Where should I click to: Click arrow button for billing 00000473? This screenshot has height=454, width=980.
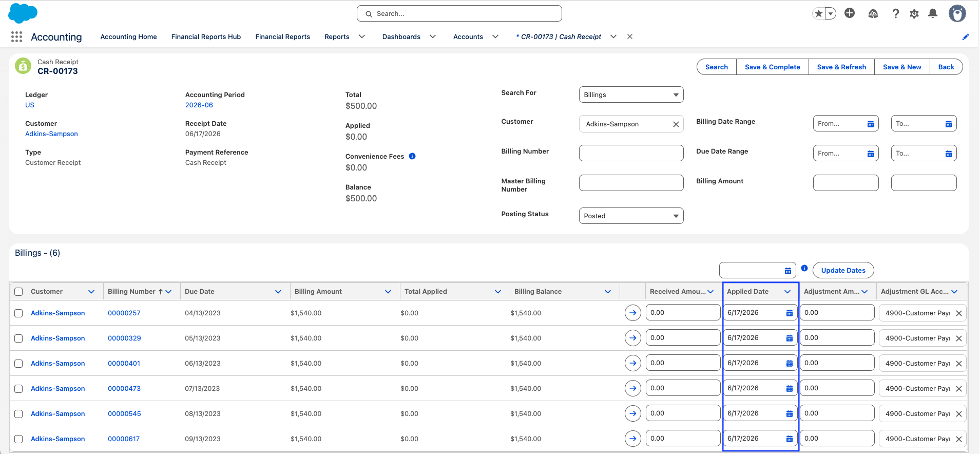pyautogui.click(x=633, y=388)
